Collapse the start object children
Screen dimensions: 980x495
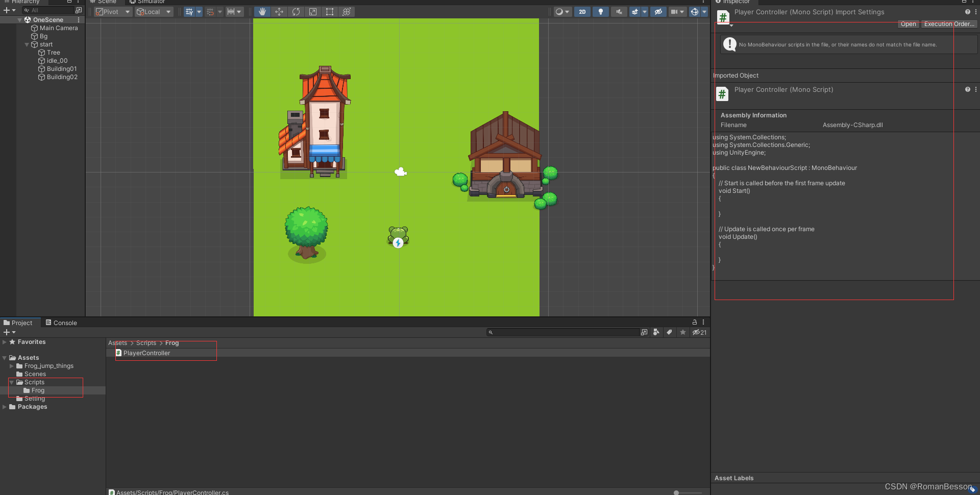[27, 44]
